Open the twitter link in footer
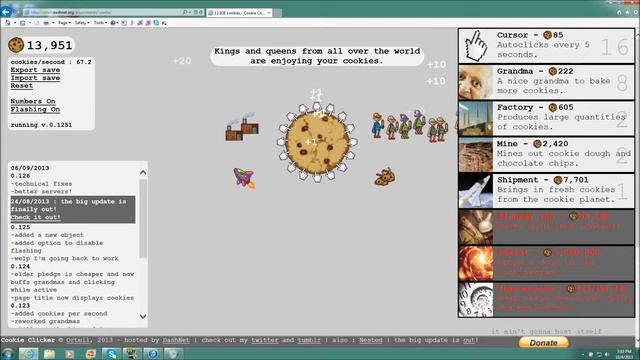 [x=265, y=340]
